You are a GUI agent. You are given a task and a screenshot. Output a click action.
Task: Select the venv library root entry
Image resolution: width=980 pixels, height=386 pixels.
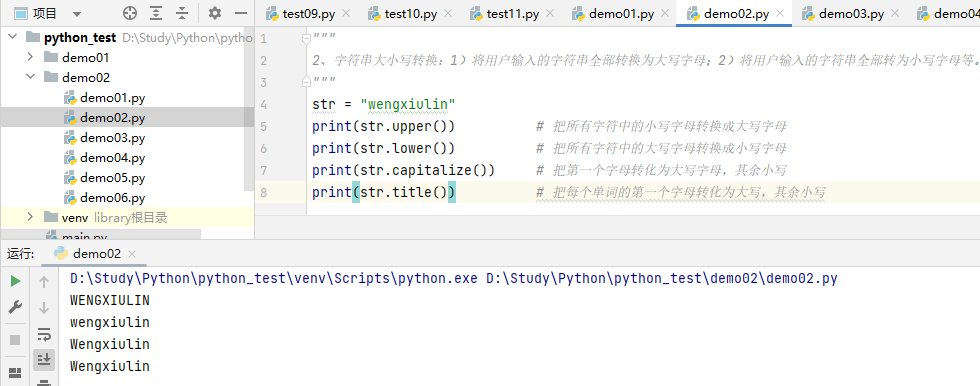click(x=114, y=217)
